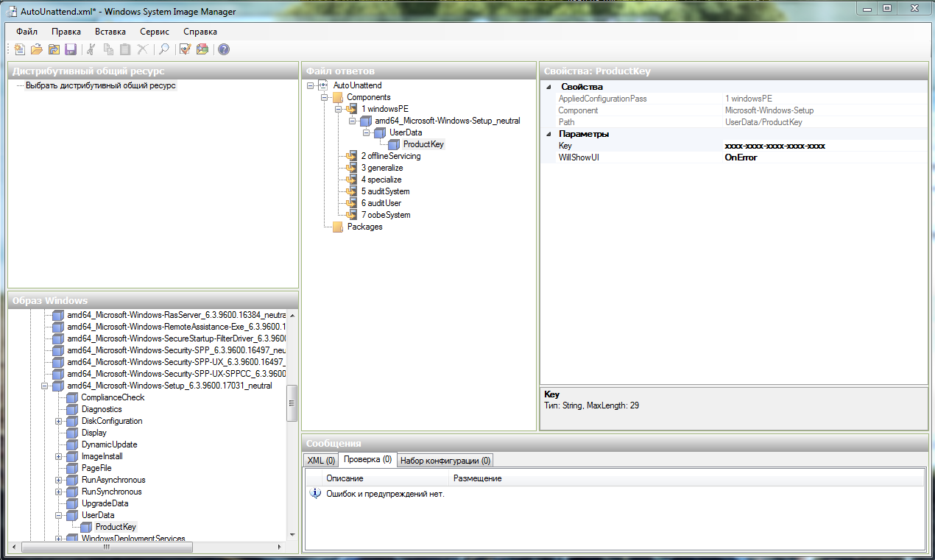Image resolution: width=935 pixels, height=560 pixels.
Task: Expand the ImageInstall node
Action: pyautogui.click(x=58, y=456)
